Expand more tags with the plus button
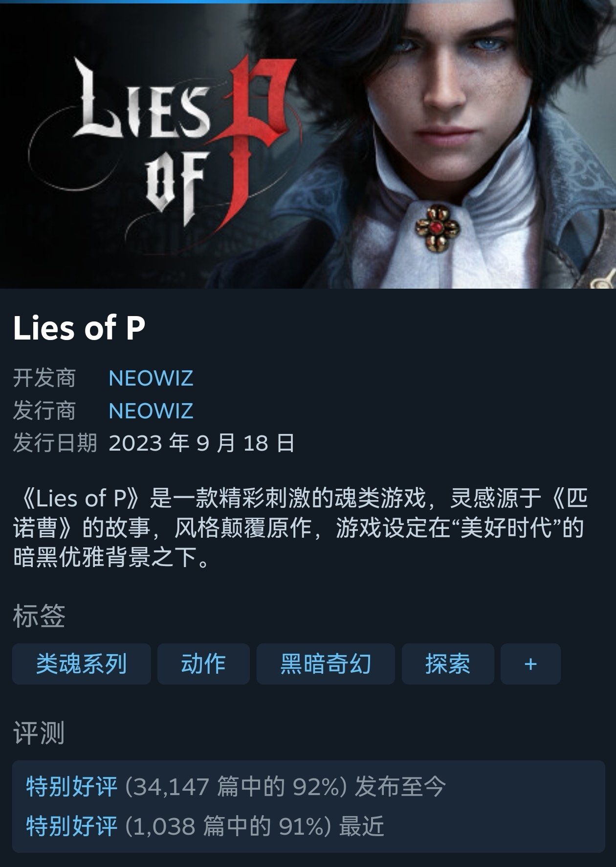This screenshot has height=867, width=616. point(530,663)
